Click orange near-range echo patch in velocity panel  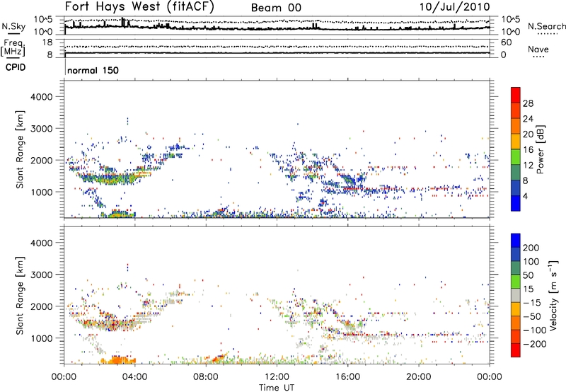pos(118,360)
